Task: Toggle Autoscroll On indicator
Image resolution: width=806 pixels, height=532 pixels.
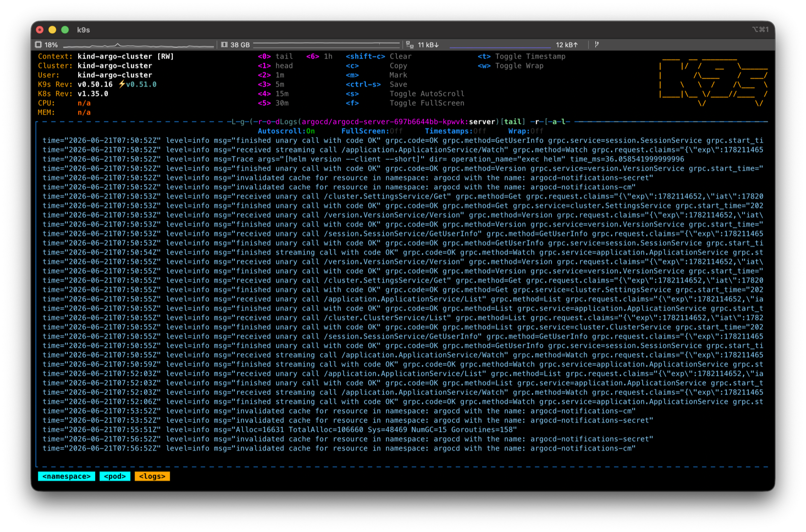Action: pyautogui.click(x=286, y=131)
